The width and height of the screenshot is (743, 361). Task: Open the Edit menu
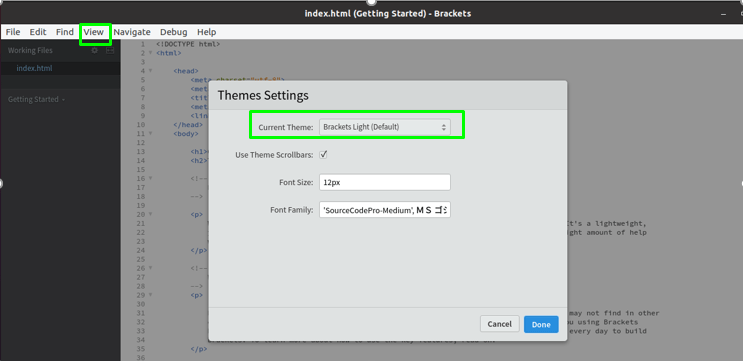tap(38, 32)
